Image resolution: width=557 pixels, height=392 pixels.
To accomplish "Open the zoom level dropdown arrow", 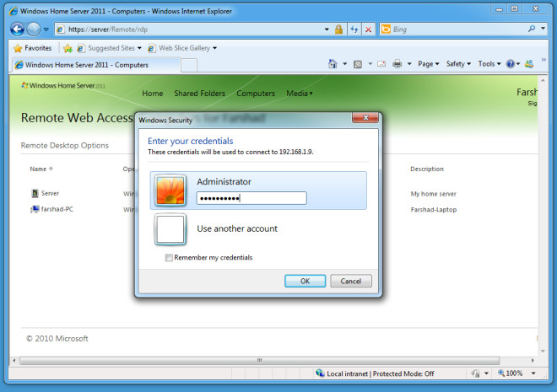I will [x=533, y=373].
